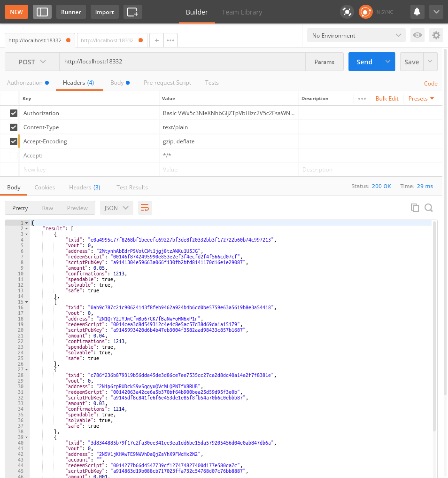Uncheck the Content-Type header checkbox

pos(14,127)
